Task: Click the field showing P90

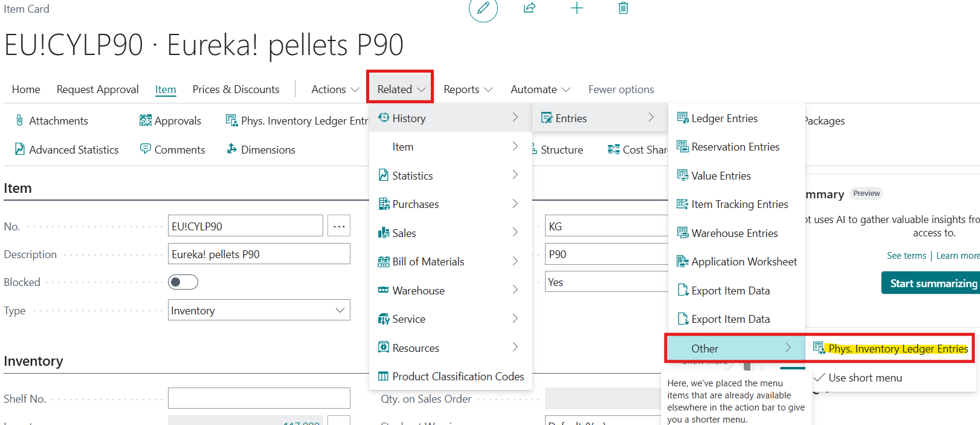Action: point(607,254)
